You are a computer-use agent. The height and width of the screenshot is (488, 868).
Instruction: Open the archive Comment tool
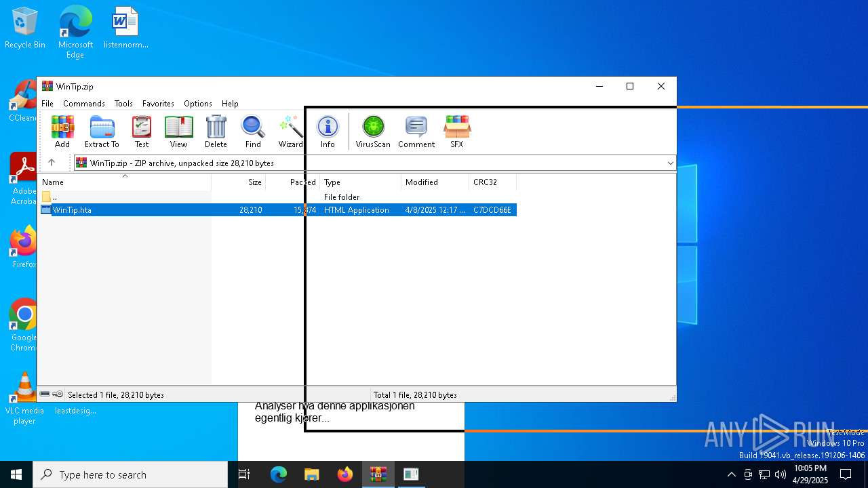click(x=416, y=131)
